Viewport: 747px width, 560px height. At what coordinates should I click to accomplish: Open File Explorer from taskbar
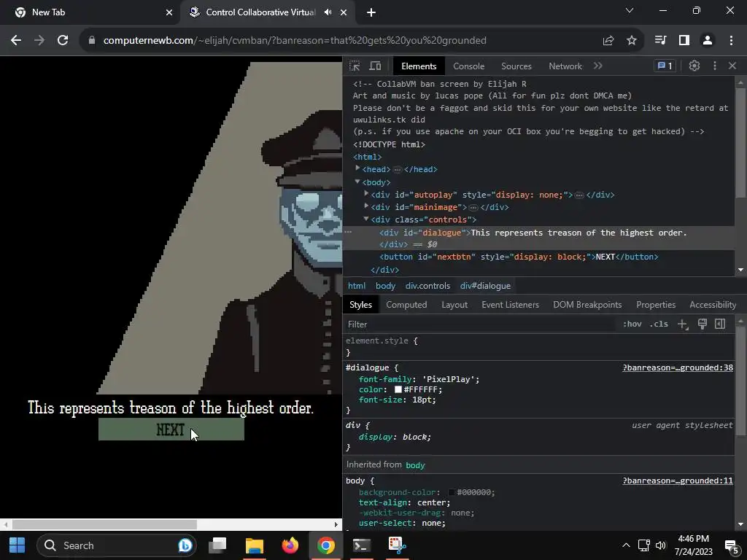pyautogui.click(x=255, y=545)
